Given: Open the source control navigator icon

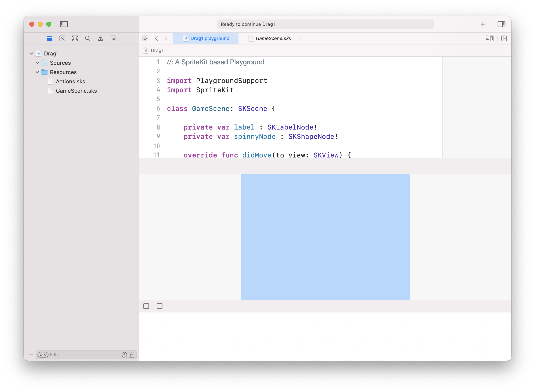Looking at the screenshot, I should pos(62,38).
